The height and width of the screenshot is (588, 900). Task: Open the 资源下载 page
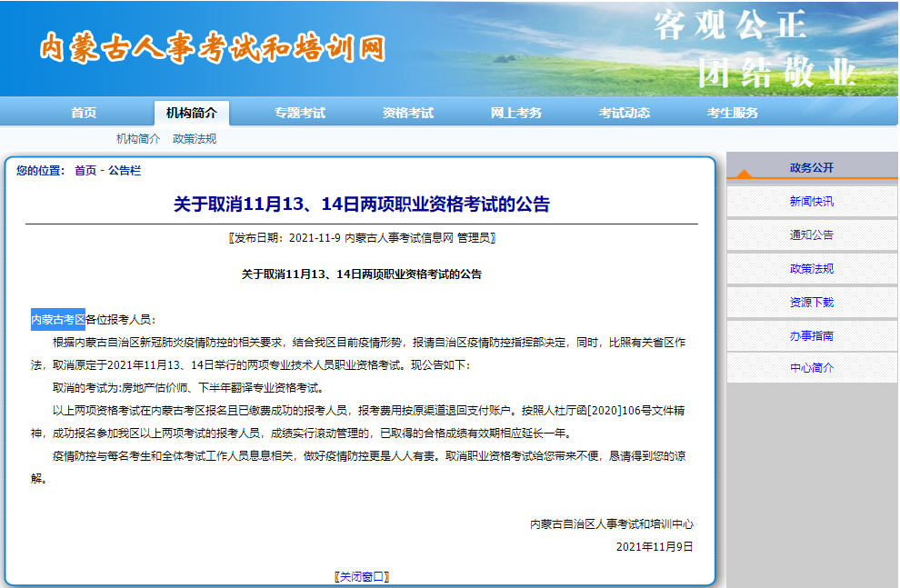coord(811,302)
